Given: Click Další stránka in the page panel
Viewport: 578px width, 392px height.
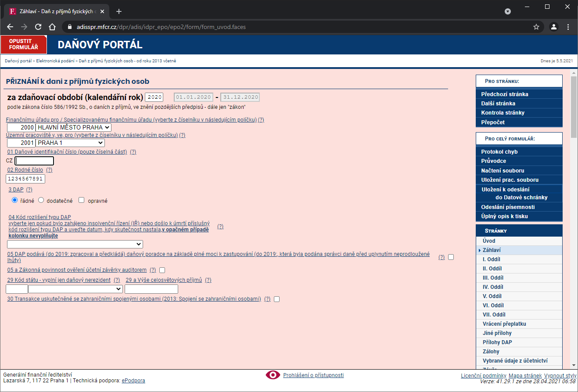Looking at the screenshot, I should point(498,104).
